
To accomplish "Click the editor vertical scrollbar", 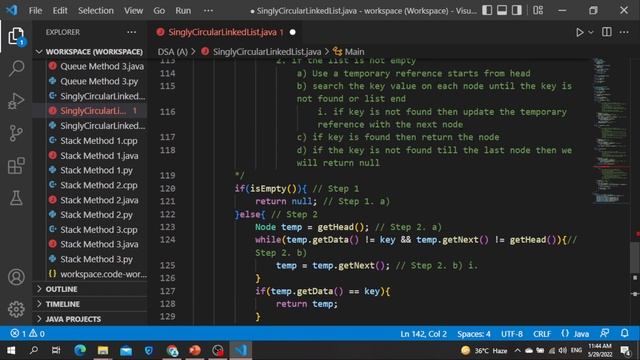I will tap(635, 258).
